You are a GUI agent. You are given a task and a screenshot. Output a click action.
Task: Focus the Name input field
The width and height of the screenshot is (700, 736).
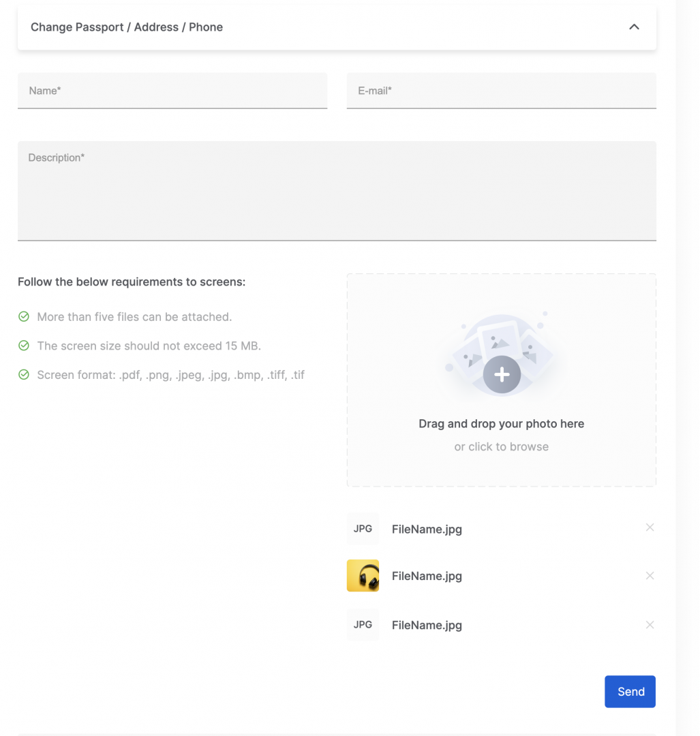[x=172, y=91]
